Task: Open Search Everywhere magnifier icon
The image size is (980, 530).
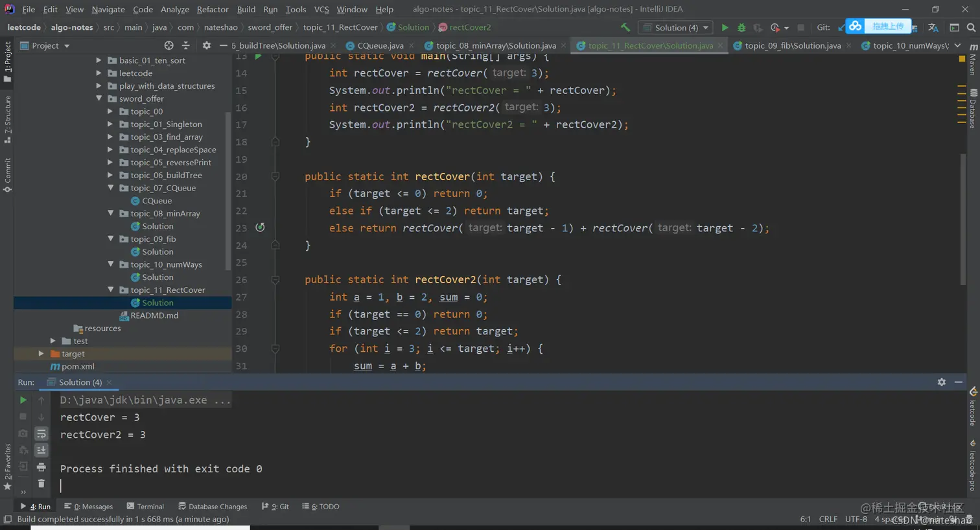Action: click(971, 27)
